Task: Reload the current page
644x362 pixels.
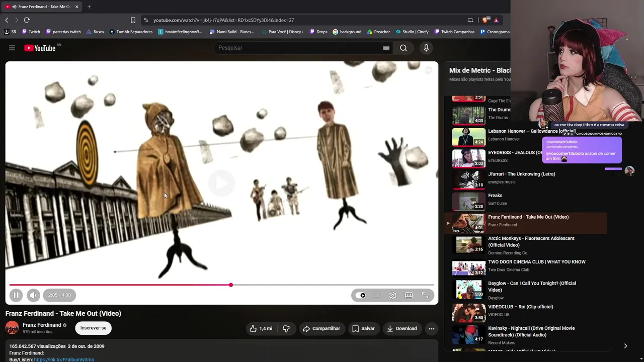Action: 27,20
